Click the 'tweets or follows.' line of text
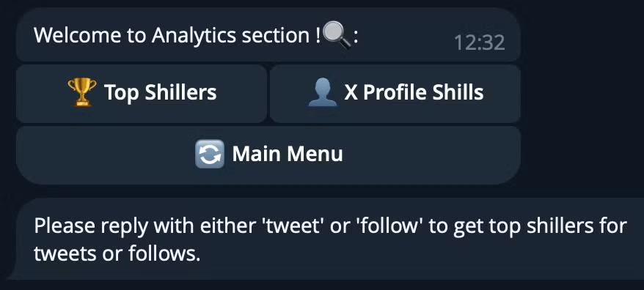Image resolution: width=644 pixels, height=290 pixels. 117,254
